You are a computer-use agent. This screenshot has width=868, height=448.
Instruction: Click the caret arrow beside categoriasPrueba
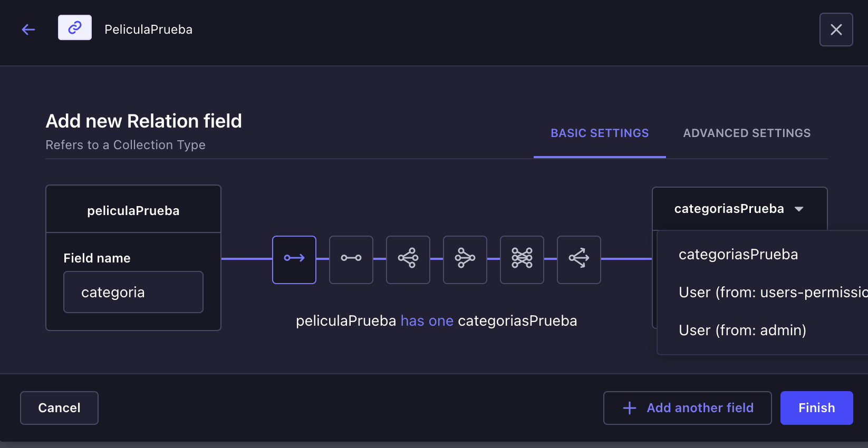(799, 209)
